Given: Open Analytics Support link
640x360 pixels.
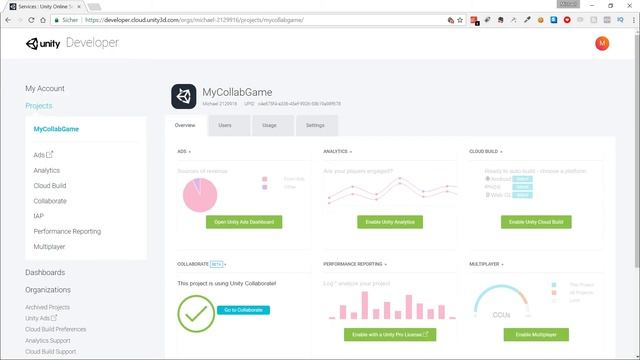Looking at the screenshot, I should (x=48, y=340).
